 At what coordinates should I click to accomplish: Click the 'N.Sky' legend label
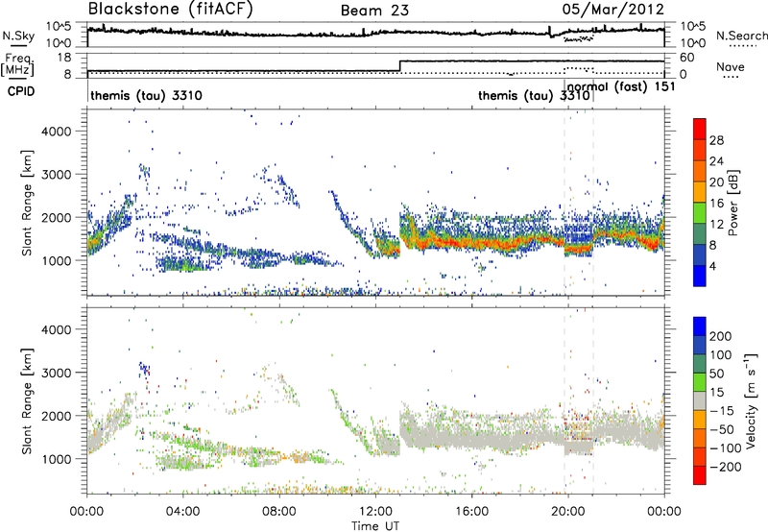(18, 36)
